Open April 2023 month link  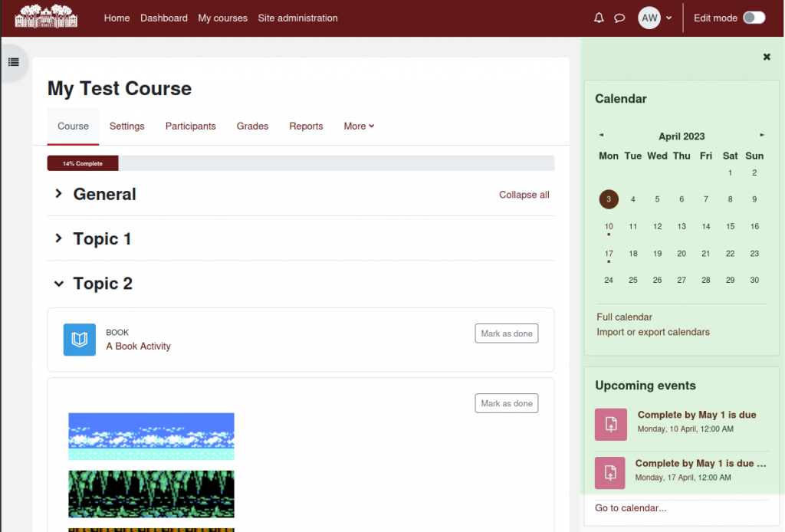pyautogui.click(x=682, y=136)
